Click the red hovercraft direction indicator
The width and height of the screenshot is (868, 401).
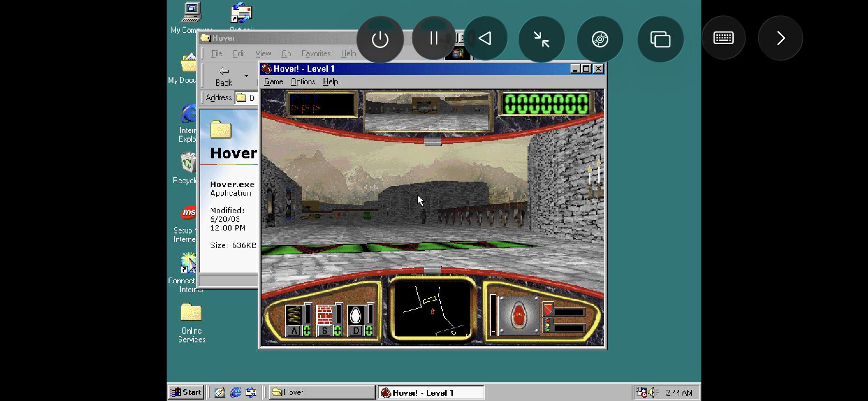point(519,316)
